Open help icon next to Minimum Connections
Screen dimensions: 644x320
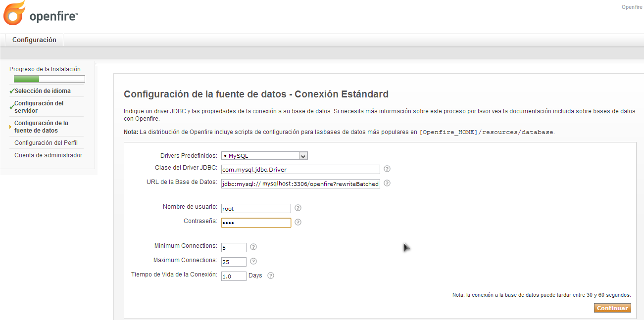253,247
